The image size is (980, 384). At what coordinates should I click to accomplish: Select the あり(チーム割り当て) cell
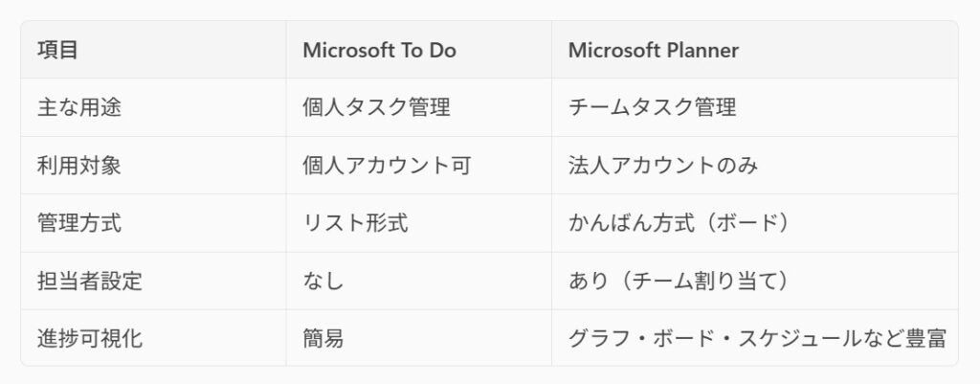(x=673, y=281)
